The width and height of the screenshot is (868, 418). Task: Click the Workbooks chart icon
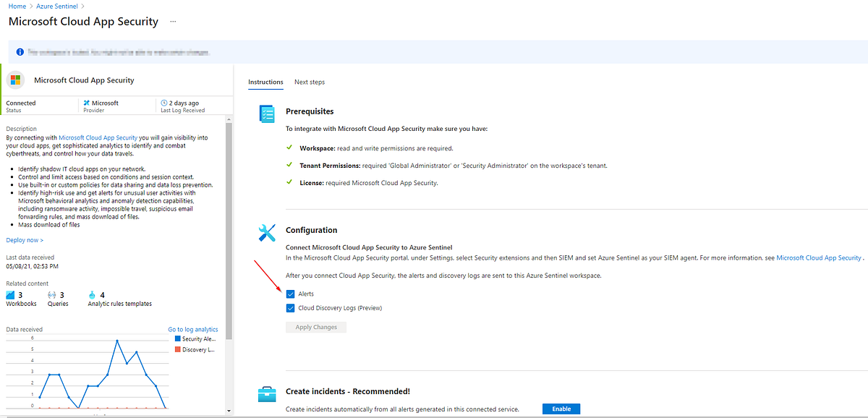tap(10, 295)
